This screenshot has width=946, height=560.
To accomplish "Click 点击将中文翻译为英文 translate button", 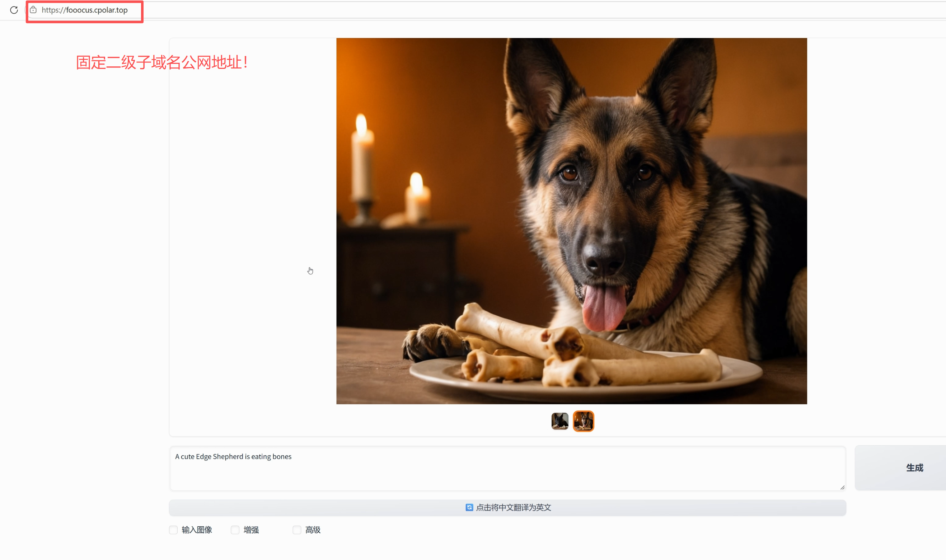I will (507, 508).
